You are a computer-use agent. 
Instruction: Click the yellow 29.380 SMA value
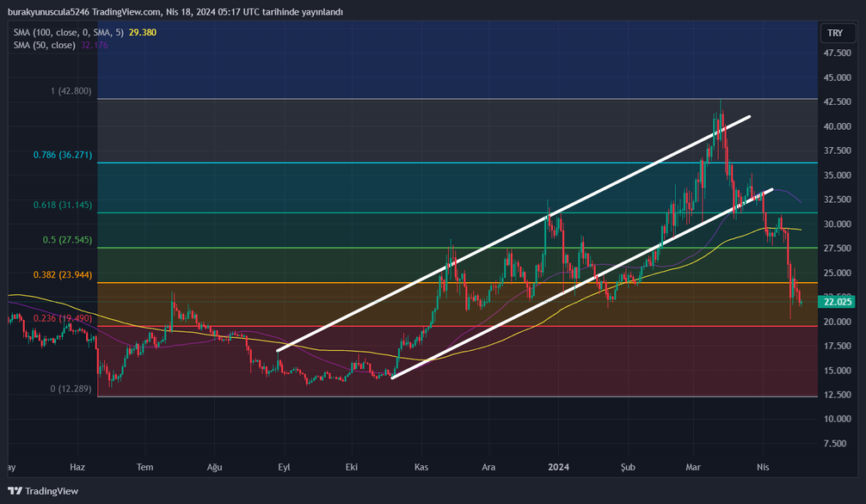tap(143, 33)
